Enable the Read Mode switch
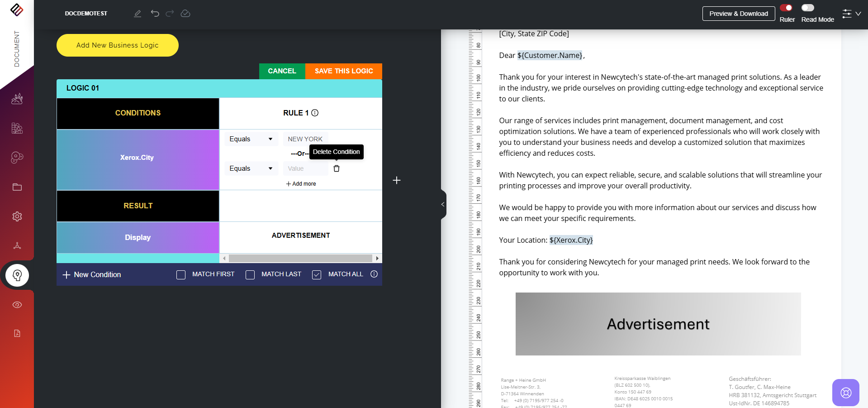Screen dimensions: 868x408 808,8
